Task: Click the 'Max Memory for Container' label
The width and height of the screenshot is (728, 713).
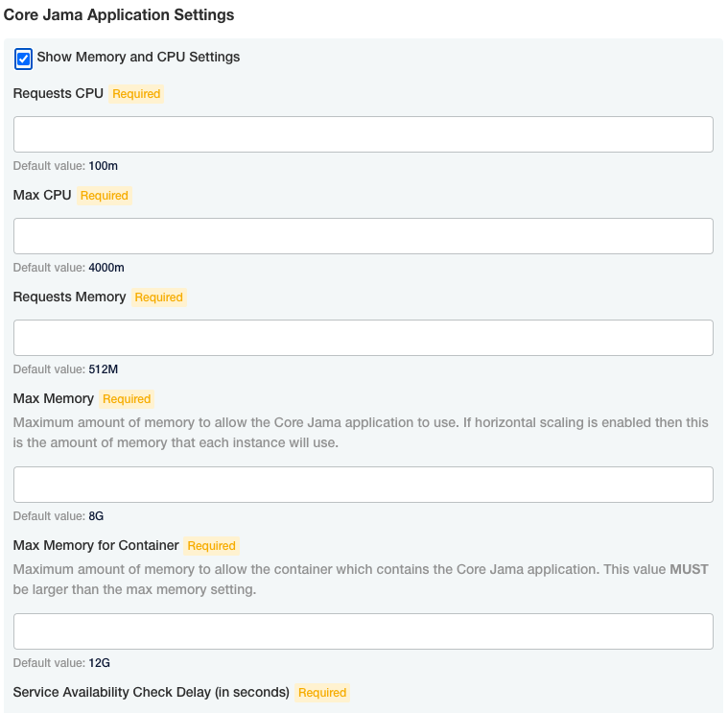Action: (96, 545)
